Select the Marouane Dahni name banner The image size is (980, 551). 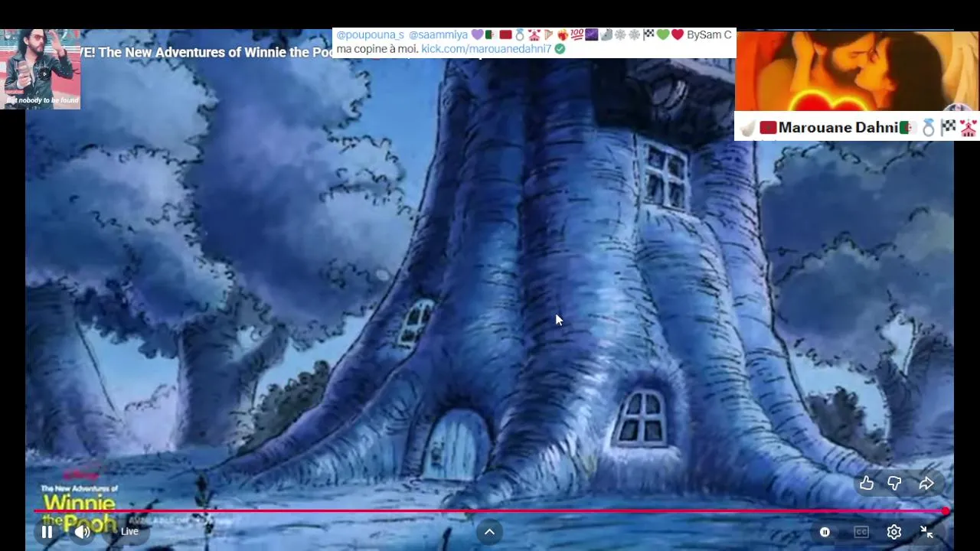857,127
